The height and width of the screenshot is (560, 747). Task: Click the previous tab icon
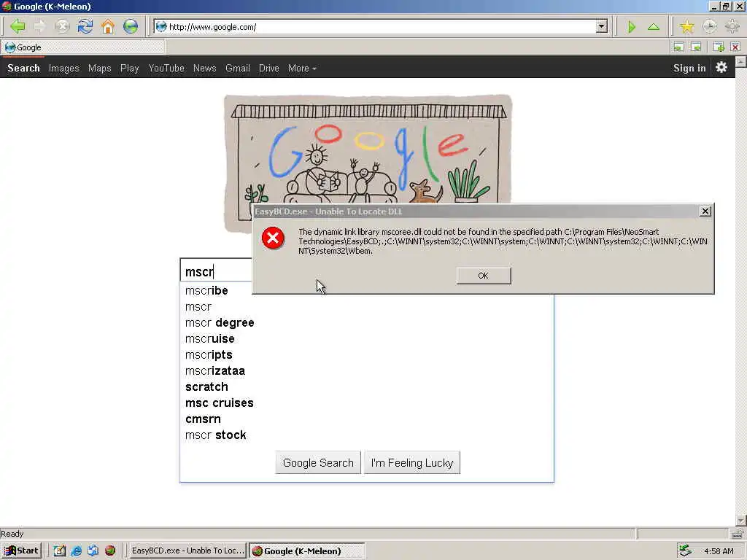click(x=678, y=47)
